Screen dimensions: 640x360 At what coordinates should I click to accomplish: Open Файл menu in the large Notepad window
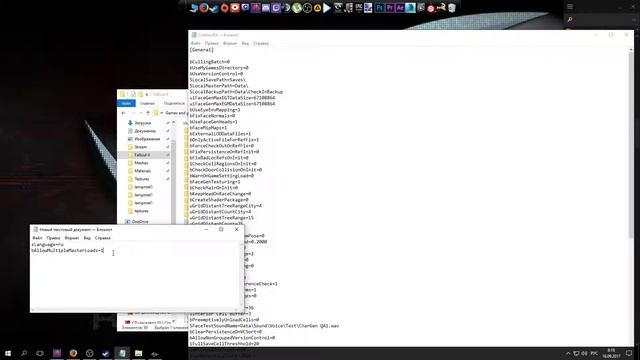[x=196, y=43]
